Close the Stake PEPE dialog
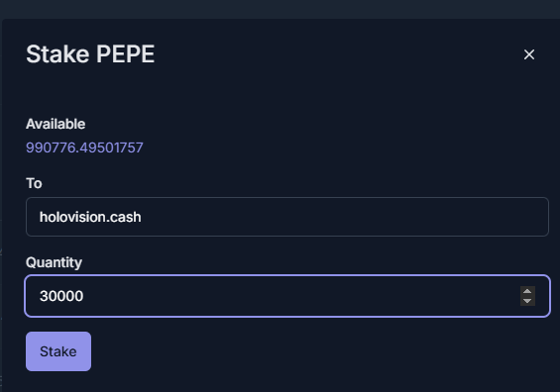This screenshot has height=392, width=560. pyautogui.click(x=529, y=54)
